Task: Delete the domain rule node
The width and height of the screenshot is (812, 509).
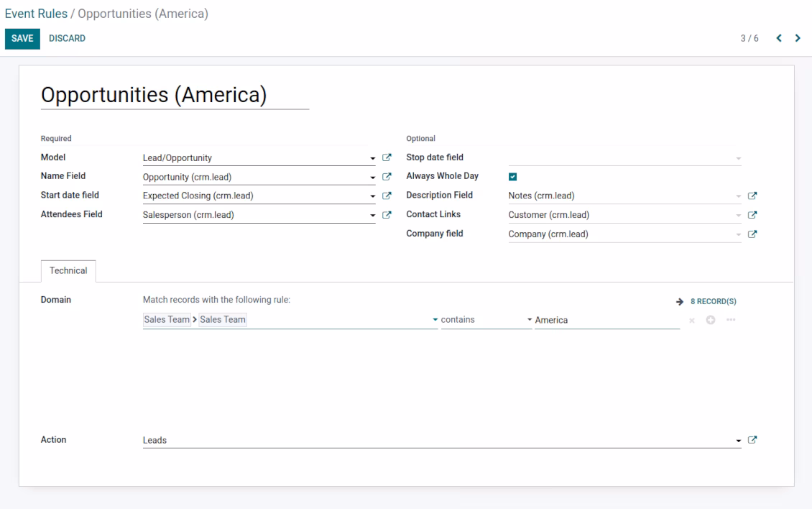Action: coord(692,321)
